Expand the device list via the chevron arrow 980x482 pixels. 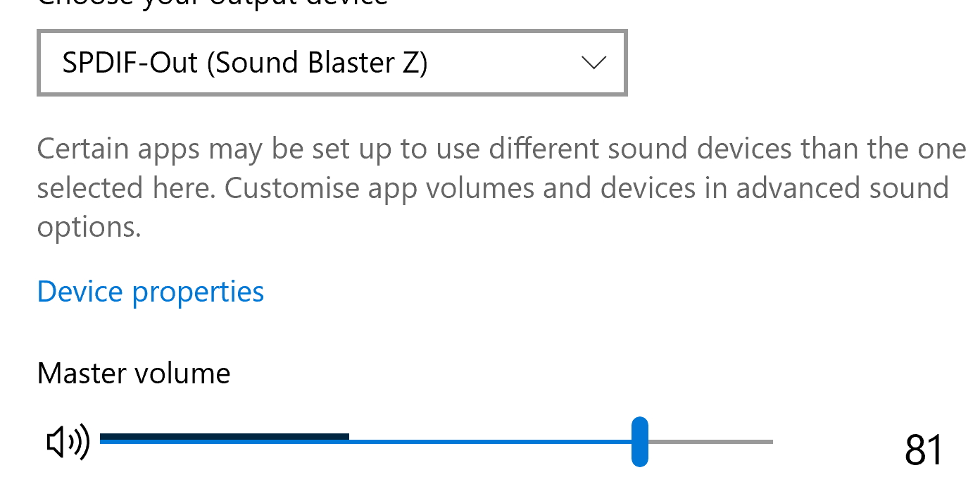[594, 63]
